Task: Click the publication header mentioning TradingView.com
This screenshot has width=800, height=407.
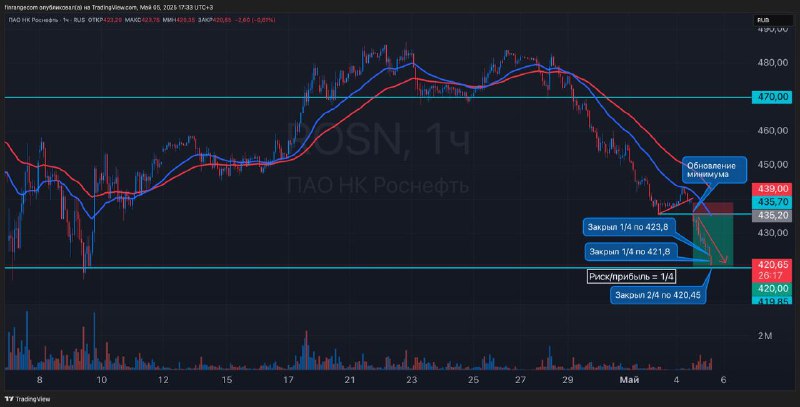Action: point(108,7)
